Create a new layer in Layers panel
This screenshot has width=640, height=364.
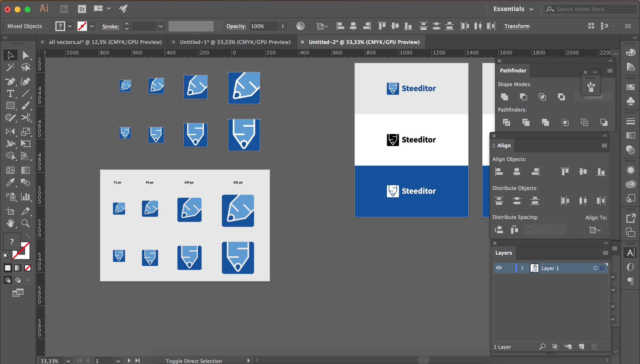point(581,347)
